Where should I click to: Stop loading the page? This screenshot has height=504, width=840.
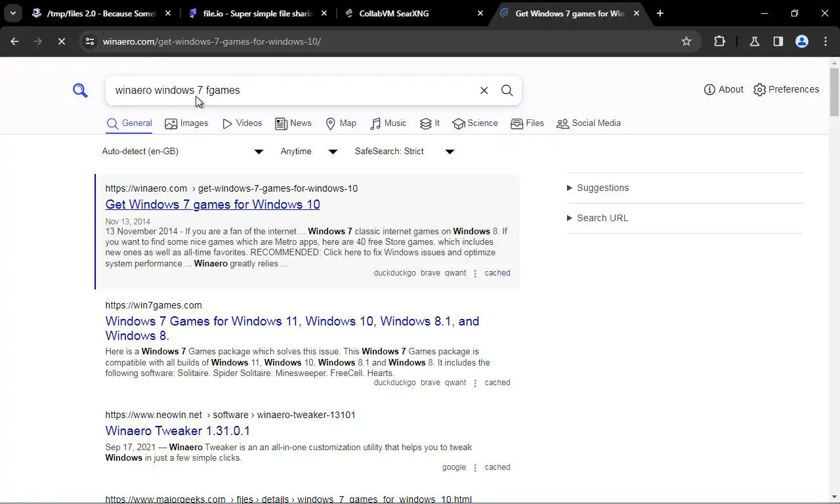click(x=61, y=41)
